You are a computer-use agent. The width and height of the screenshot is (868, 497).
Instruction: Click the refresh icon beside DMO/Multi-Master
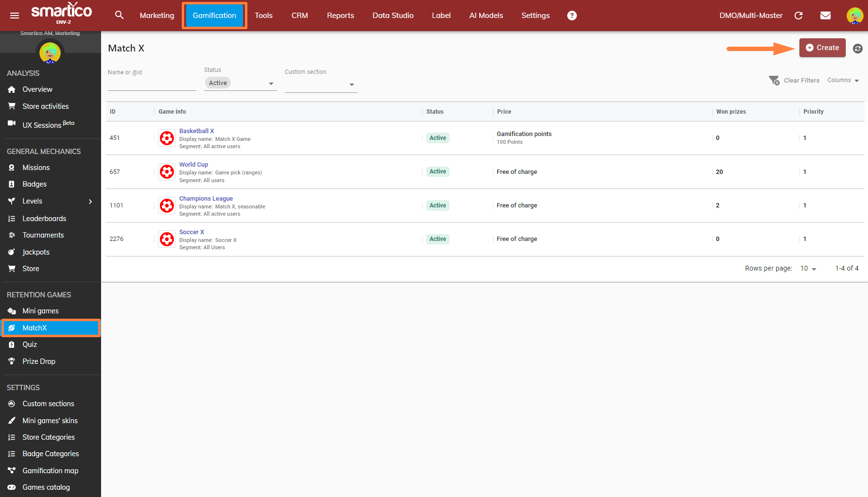pos(799,16)
